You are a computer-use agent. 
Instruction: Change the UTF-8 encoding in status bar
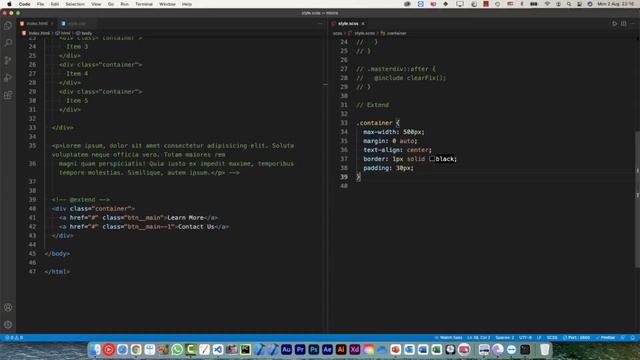[525, 338]
